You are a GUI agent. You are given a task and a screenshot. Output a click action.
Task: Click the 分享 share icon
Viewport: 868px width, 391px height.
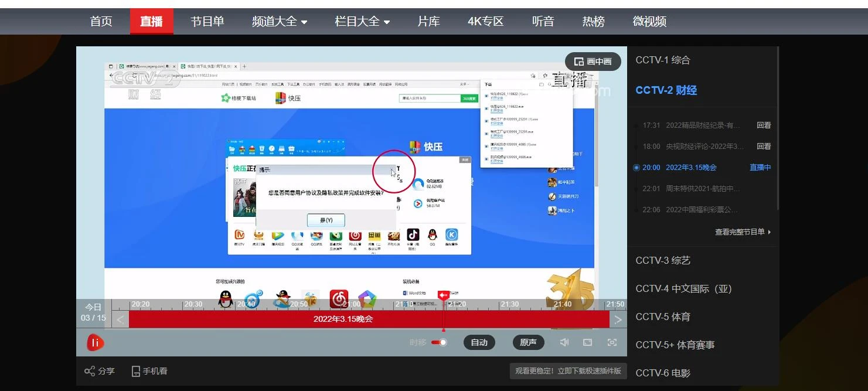[90, 371]
